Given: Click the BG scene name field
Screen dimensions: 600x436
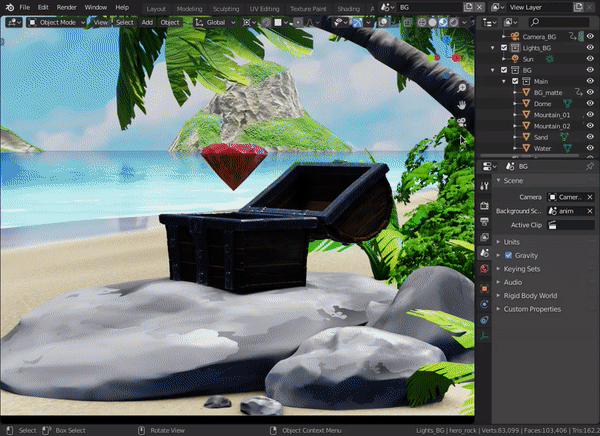Looking at the screenshot, I should (429, 7).
